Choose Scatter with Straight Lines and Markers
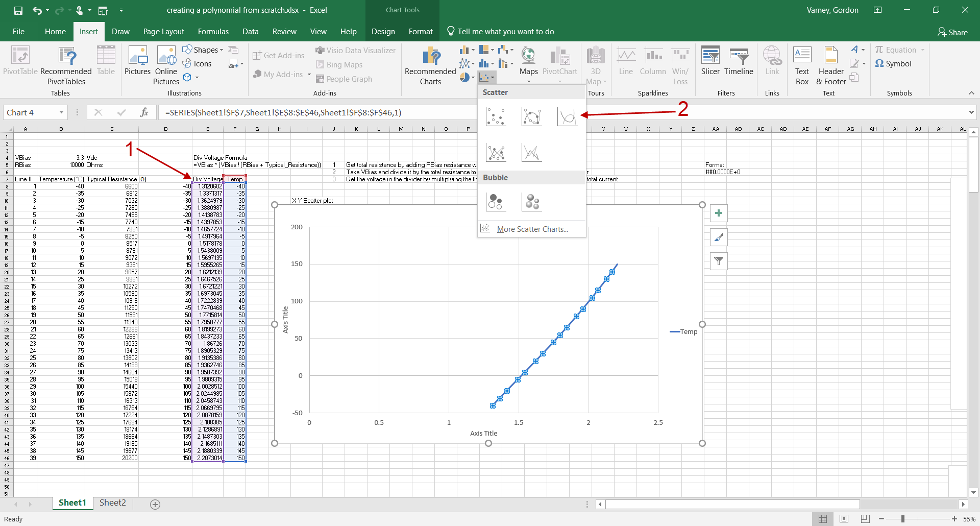This screenshot has height=526, width=980. coord(496,153)
